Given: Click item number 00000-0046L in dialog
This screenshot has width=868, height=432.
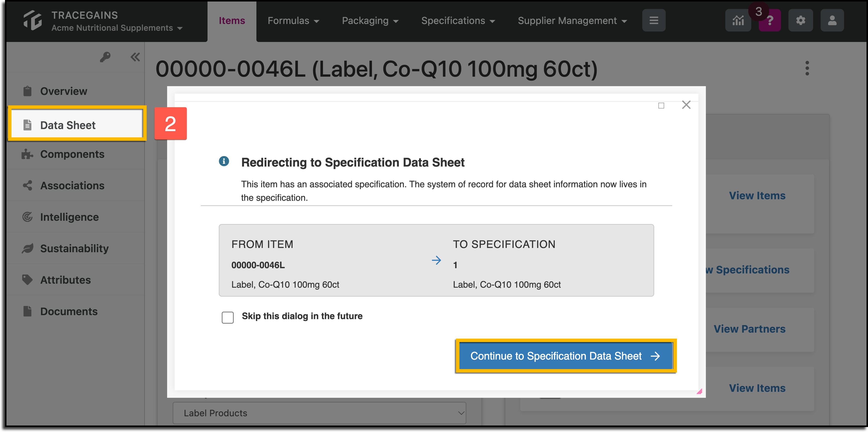Looking at the screenshot, I should (x=258, y=265).
